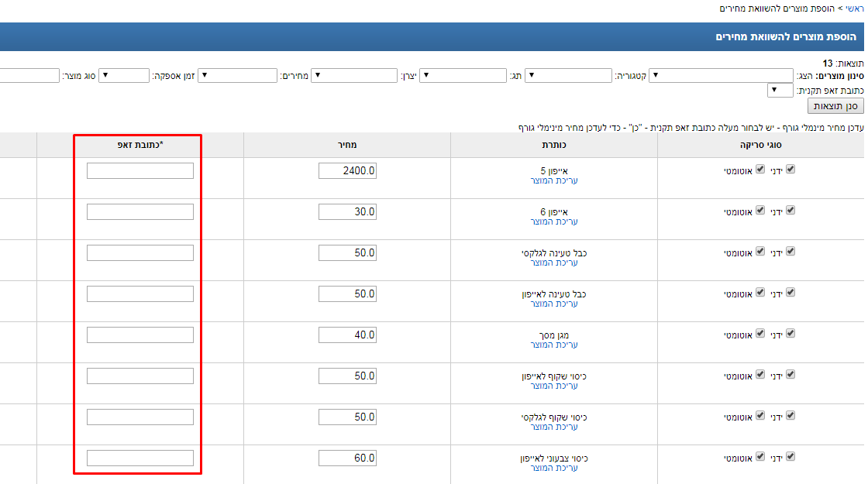Open the כתובת זאפ תקינה dropdown
This screenshot has width=868, height=484.
click(780, 90)
